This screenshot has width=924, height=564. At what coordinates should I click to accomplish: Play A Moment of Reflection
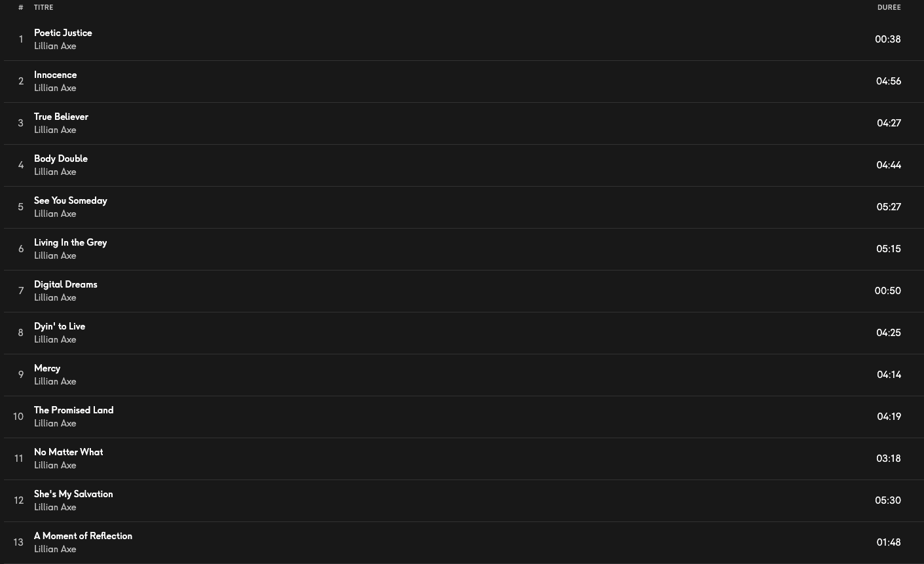83,536
